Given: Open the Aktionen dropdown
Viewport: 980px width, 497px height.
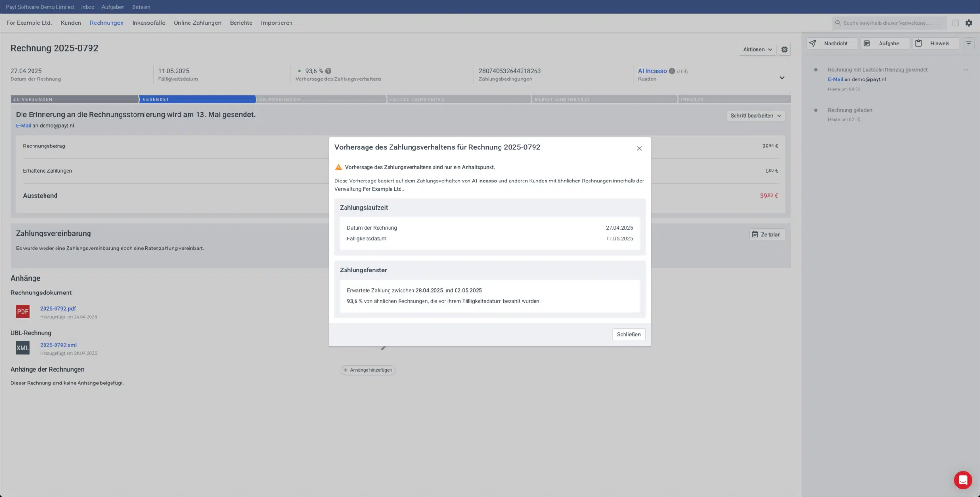Looking at the screenshot, I should [x=757, y=49].
